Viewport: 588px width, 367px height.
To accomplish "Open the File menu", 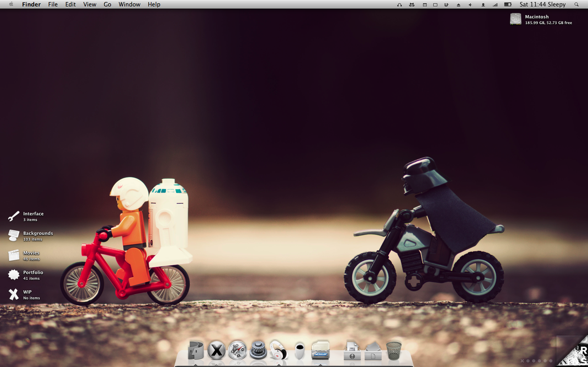I will tap(53, 4).
